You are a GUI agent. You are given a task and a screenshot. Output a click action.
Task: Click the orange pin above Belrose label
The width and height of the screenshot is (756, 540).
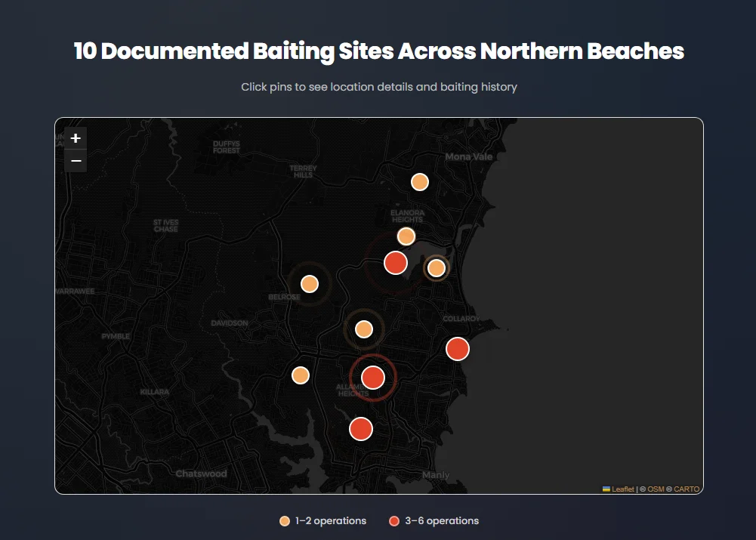310,284
